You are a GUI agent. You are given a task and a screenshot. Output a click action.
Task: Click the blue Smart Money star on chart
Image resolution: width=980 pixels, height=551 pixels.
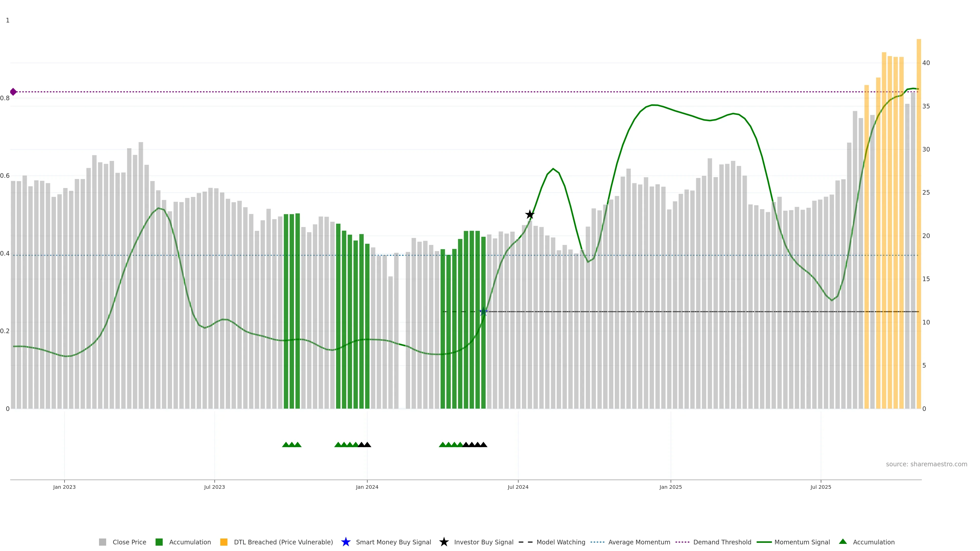[x=484, y=312]
